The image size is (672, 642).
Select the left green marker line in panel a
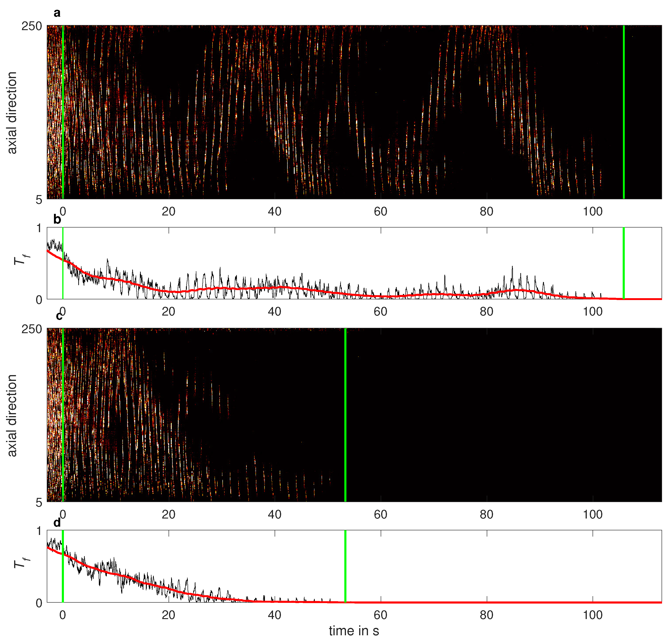point(64,113)
